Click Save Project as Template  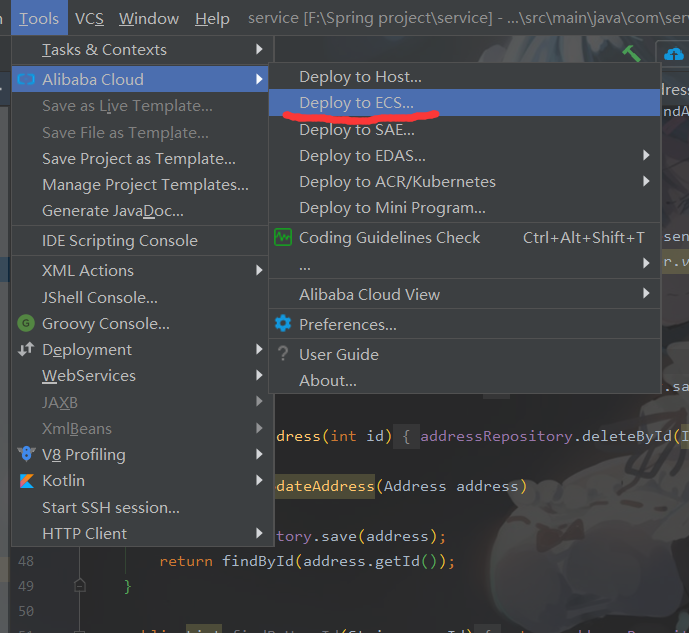coord(138,159)
